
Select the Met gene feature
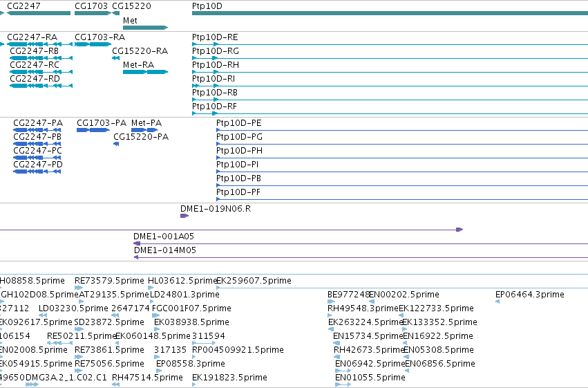click(x=145, y=28)
